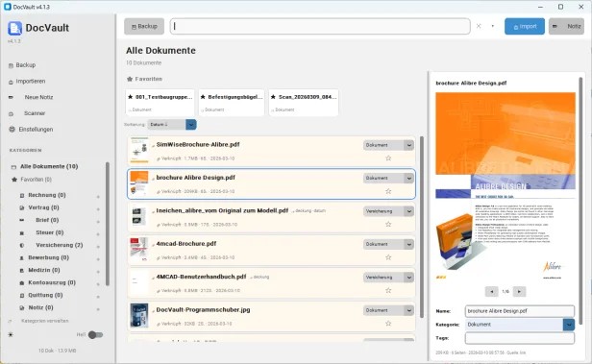Click the small dot beside Rechnung category
This screenshot has width=592, height=364.
(x=98, y=197)
